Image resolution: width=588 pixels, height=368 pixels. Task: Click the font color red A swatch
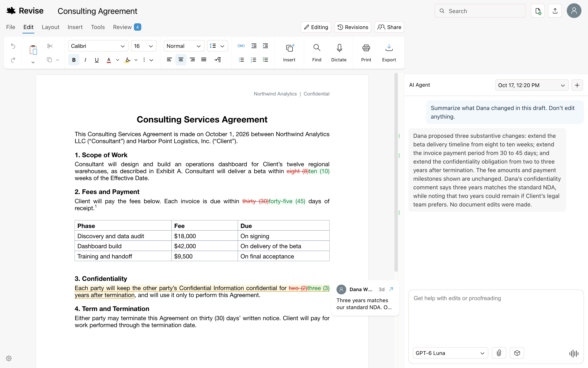click(109, 60)
